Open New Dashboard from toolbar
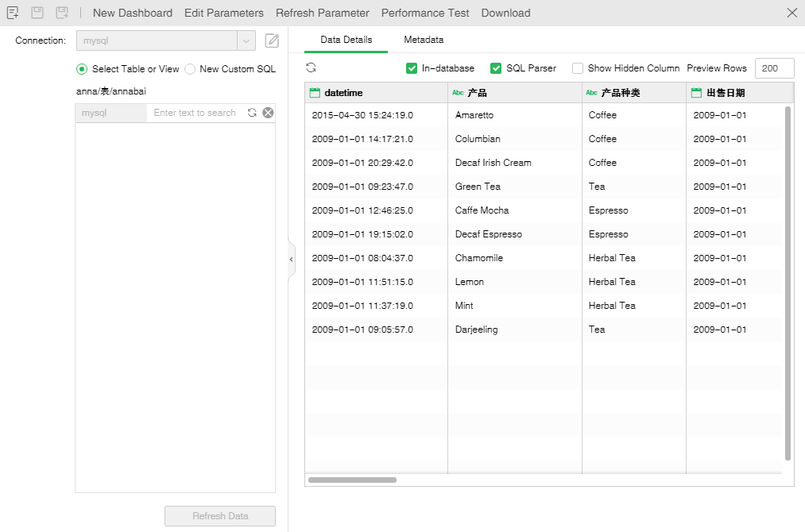 click(x=133, y=13)
